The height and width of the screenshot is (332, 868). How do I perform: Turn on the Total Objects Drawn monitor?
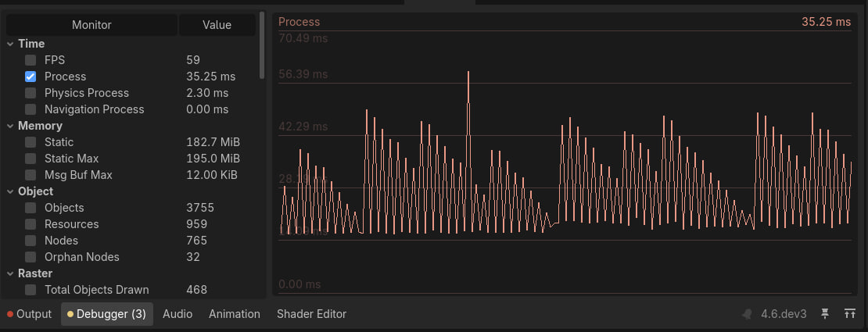[x=30, y=290]
